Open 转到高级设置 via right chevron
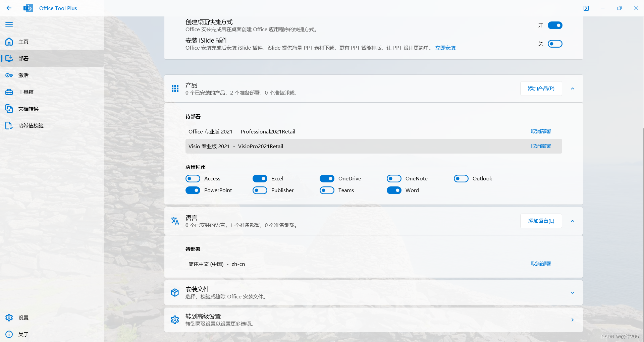Image resolution: width=644 pixels, height=342 pixels. pos(573,320)
